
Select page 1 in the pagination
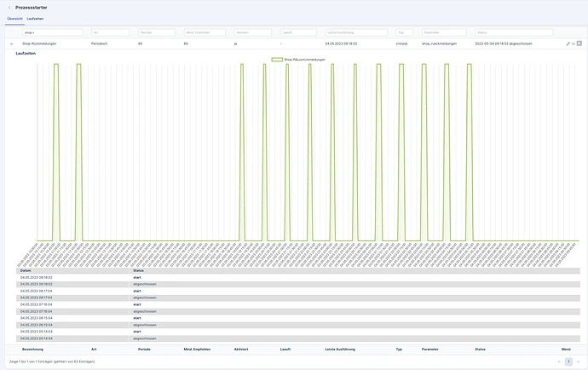[568, 361]
